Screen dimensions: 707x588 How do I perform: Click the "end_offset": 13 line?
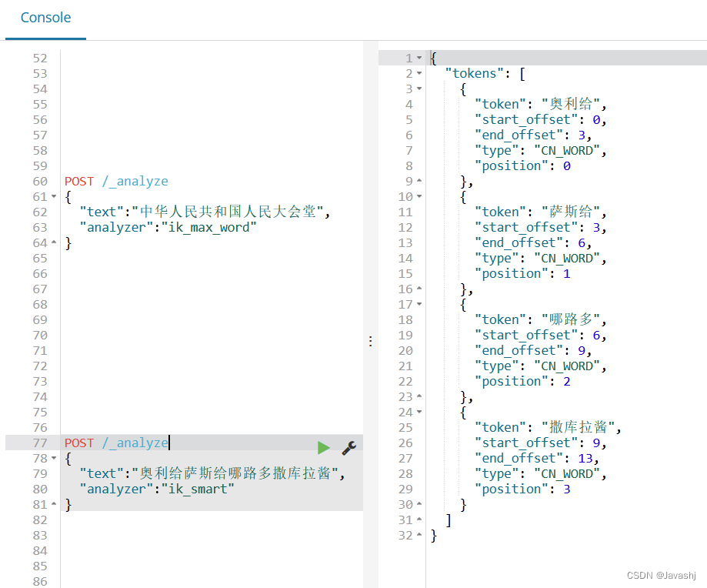tap(536, 458)
